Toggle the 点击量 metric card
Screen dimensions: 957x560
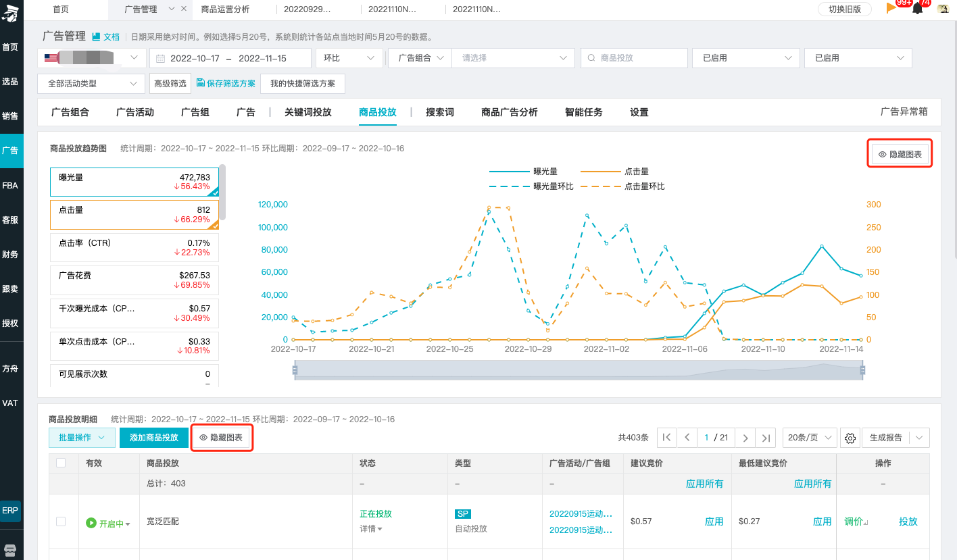(134, 215)
